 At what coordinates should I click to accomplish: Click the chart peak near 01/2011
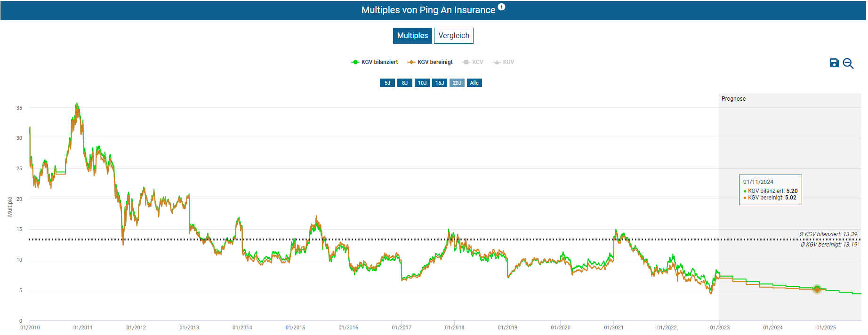(77, 104)
